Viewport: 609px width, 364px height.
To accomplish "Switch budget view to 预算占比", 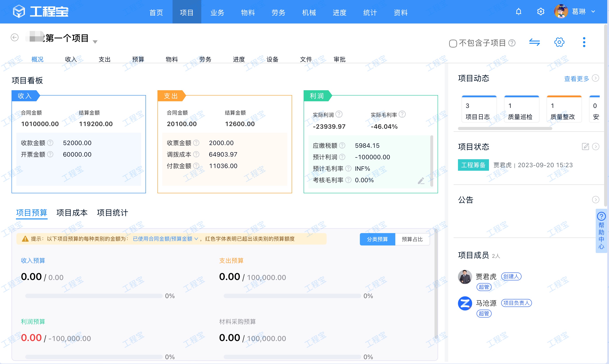I will tap(412, 239).
